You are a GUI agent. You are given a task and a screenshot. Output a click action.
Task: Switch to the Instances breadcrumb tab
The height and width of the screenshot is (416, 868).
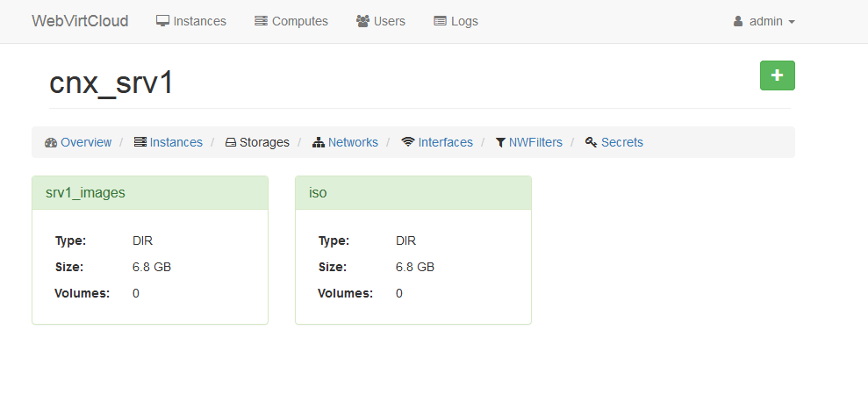176,142
